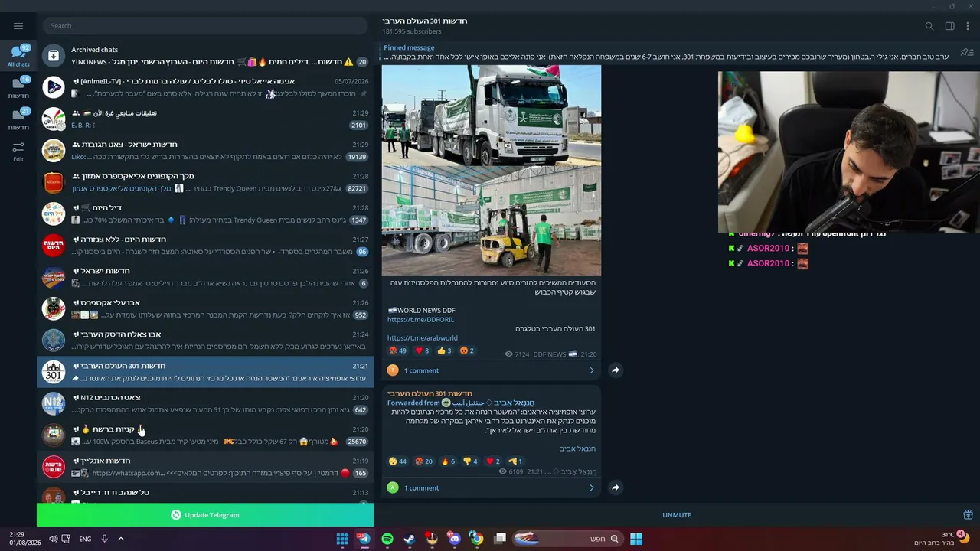The height and width of the screenshot is (551, 980).
Task: Toggle the right side info panel
Action: click(x=949, y=26)
